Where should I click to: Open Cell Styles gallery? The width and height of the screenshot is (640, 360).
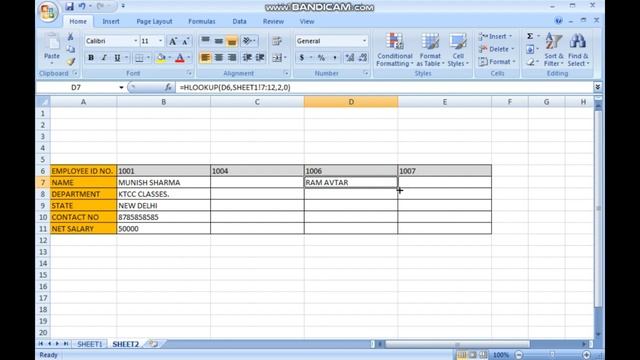(x=458, y=50)
